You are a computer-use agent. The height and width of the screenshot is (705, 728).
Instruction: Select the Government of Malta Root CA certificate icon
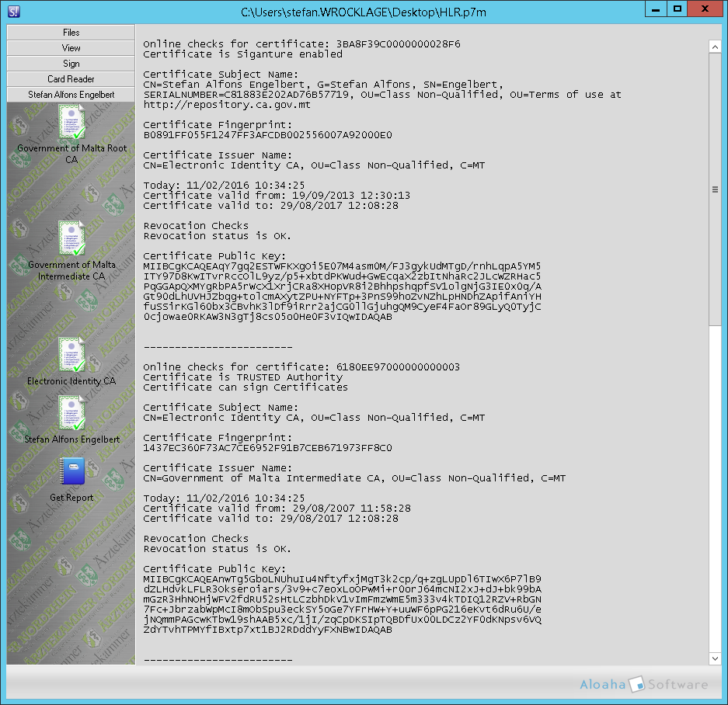[x=71, y=124]
